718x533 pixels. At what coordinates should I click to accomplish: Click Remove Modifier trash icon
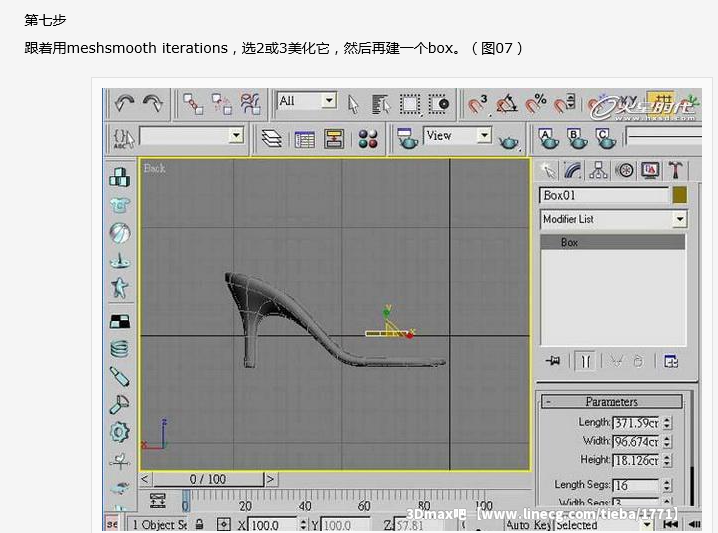coord(638,361)
